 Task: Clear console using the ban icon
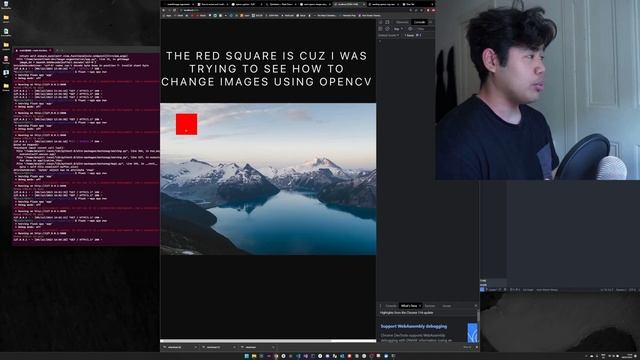click(387, 29)
